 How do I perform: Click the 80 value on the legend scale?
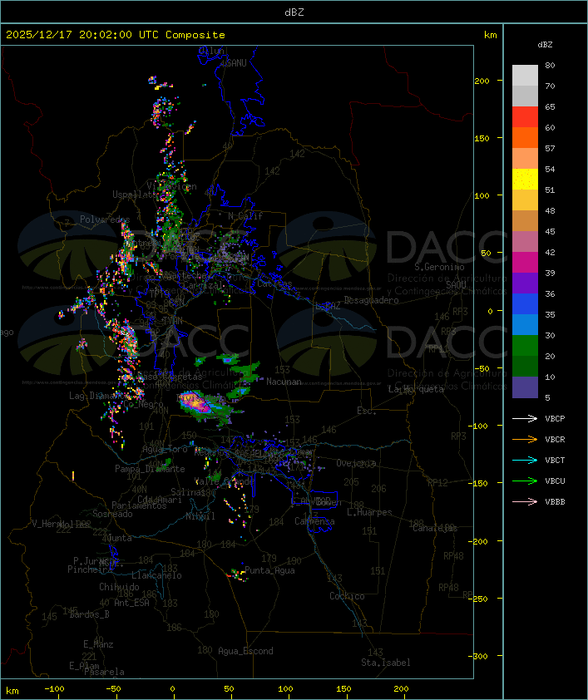coord(550,65)
